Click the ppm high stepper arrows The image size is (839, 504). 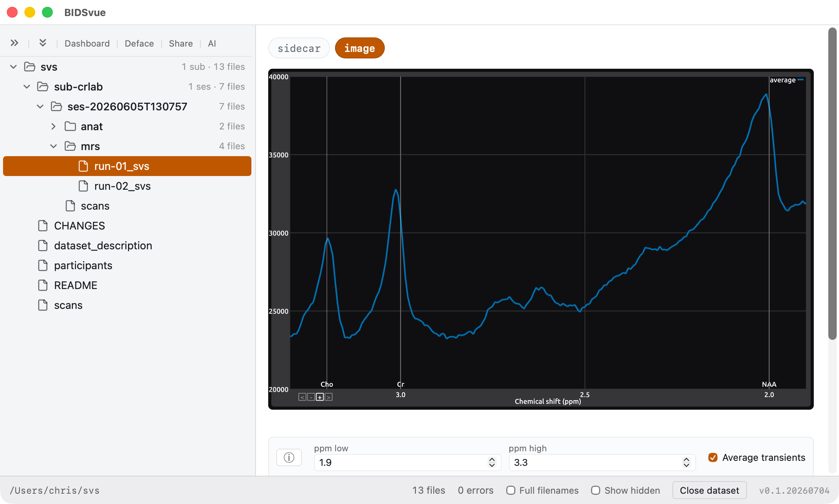[687, 462]
